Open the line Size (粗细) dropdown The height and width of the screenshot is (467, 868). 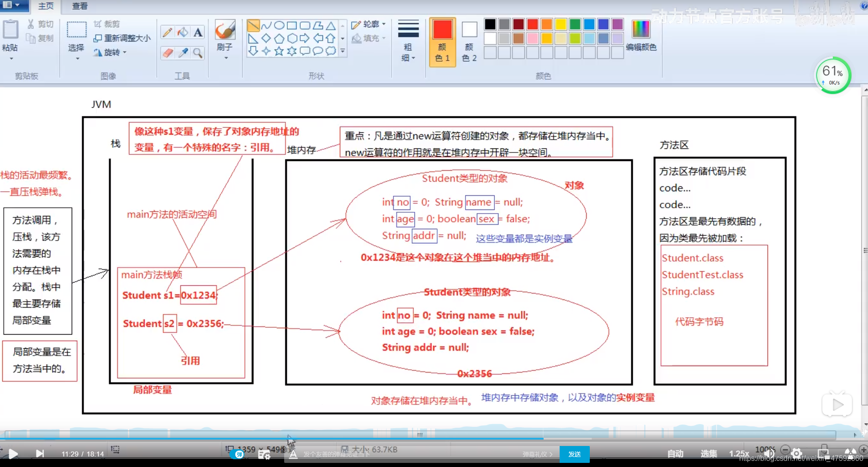pyautogui.click(x=408, y=41)
